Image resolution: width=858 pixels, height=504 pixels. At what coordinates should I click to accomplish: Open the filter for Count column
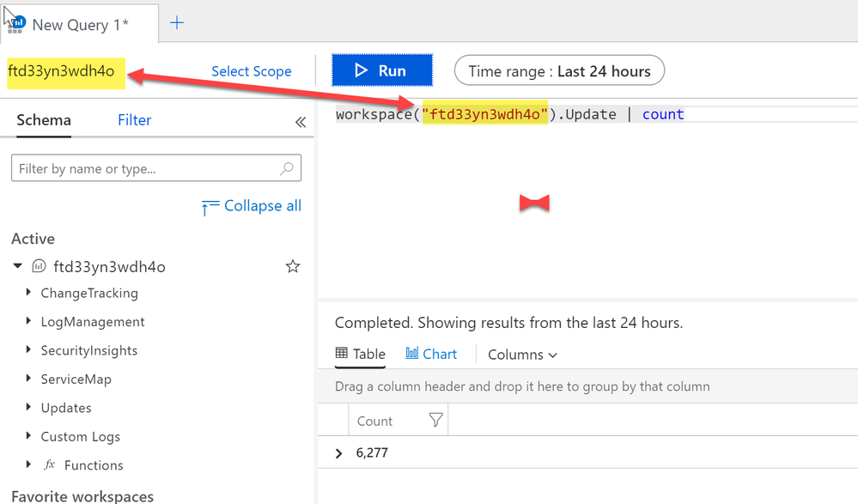[x=436, y=420]
